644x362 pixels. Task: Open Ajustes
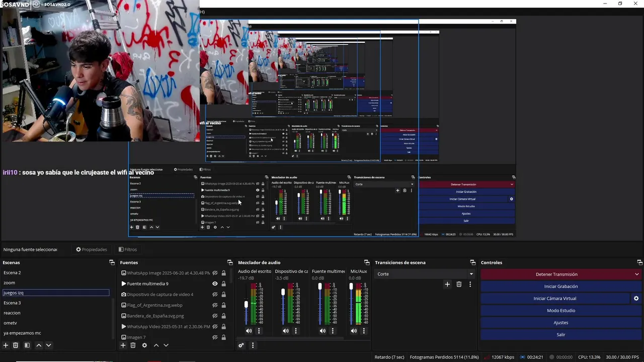tap(561, 322)
